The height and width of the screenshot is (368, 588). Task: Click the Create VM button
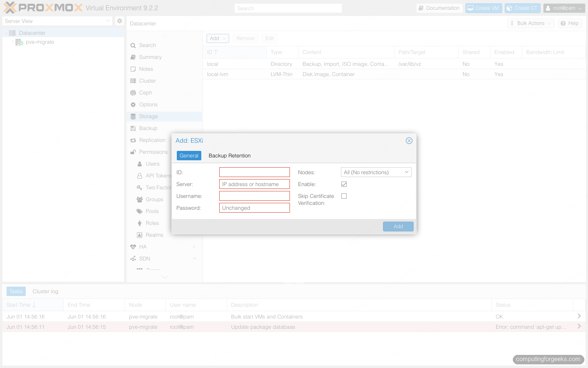[x=483, y=8]
